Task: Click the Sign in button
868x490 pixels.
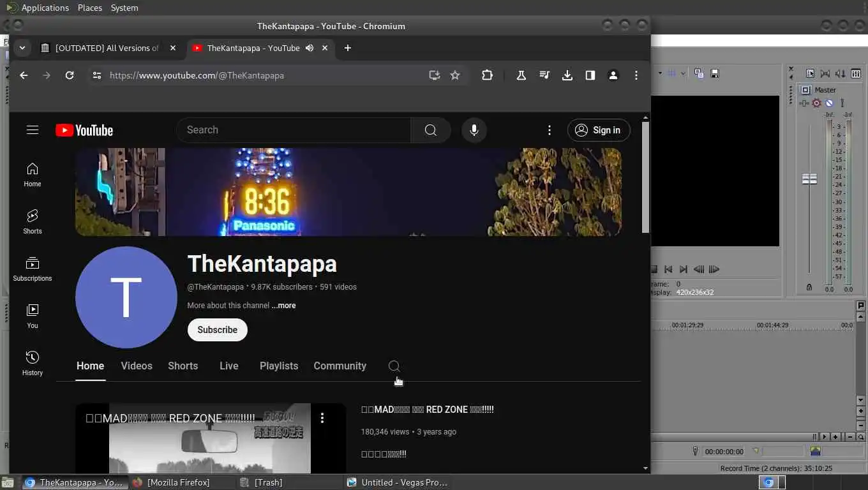Action: [599, 130]
